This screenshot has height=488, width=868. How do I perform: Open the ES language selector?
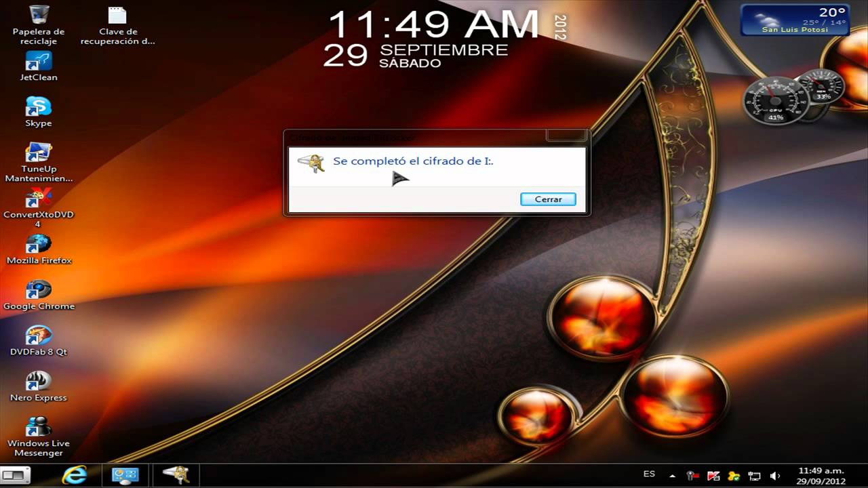coord(649,475)
